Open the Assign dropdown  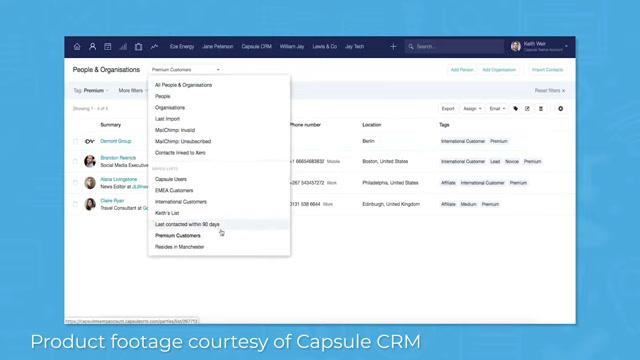pos(472,109)
